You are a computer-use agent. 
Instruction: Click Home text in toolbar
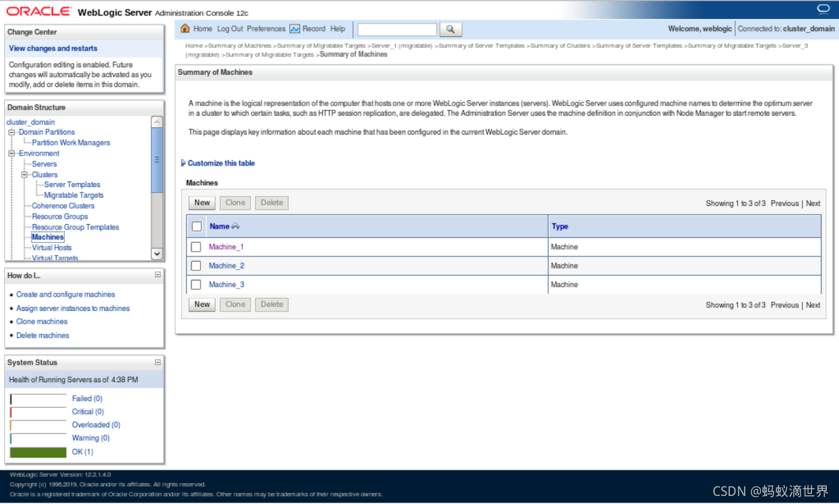[203, 29]
